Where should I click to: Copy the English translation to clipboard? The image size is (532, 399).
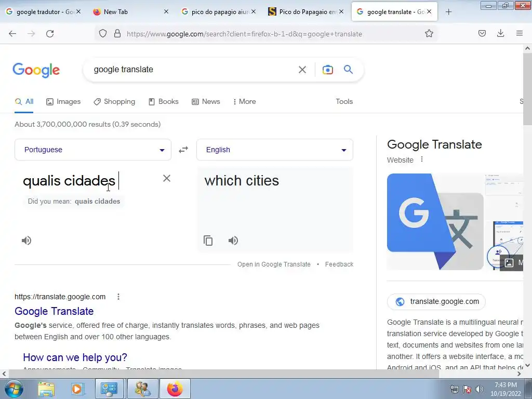pos(208,241)
